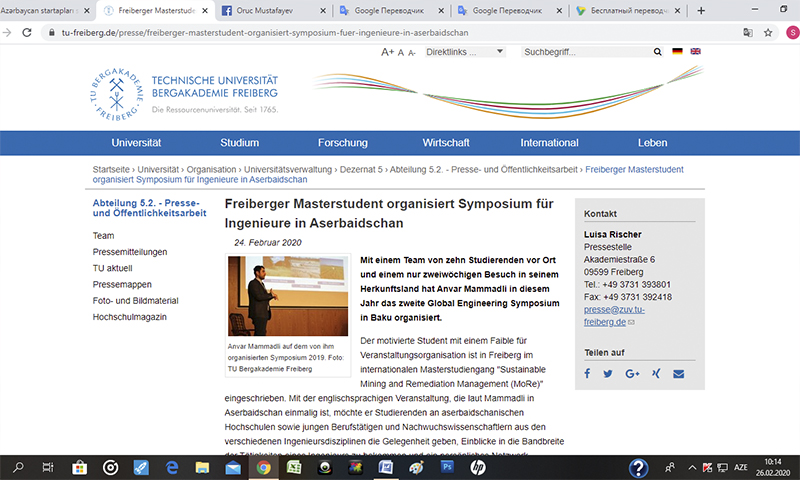Viewport: 800px width, 480px height.
Task: Share article on Google Plus
Action: coord(632,374)
